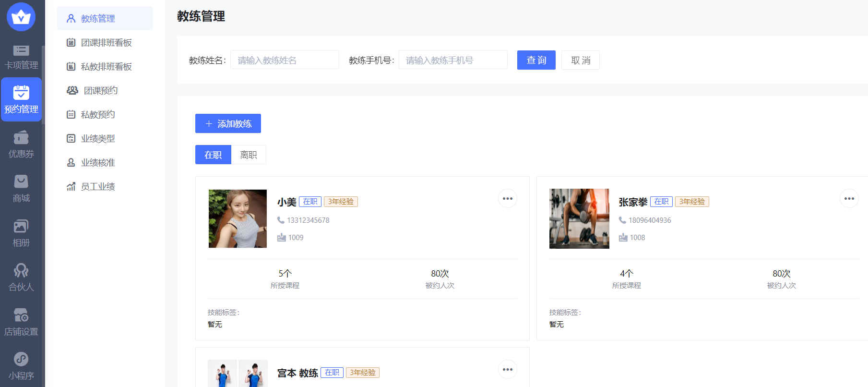
Task: Focus the 教练手机号 input field
Action: coord(453,60)
